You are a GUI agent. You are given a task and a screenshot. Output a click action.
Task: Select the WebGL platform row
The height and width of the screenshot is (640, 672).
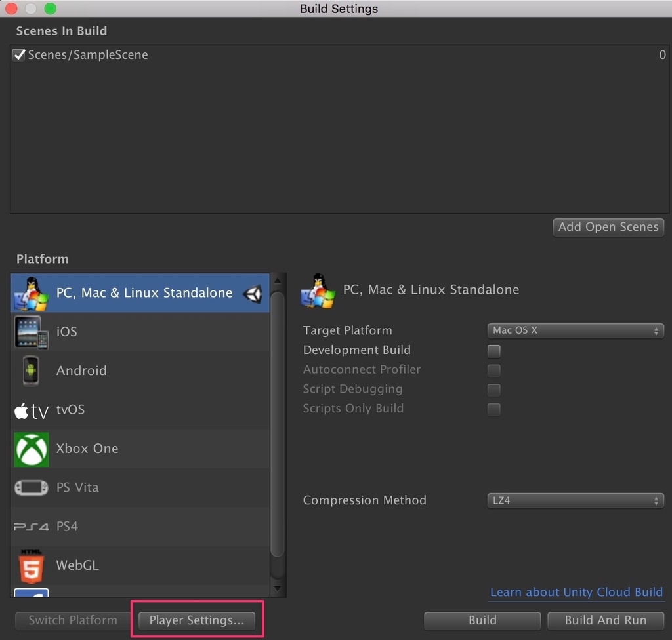pos(140,565)
